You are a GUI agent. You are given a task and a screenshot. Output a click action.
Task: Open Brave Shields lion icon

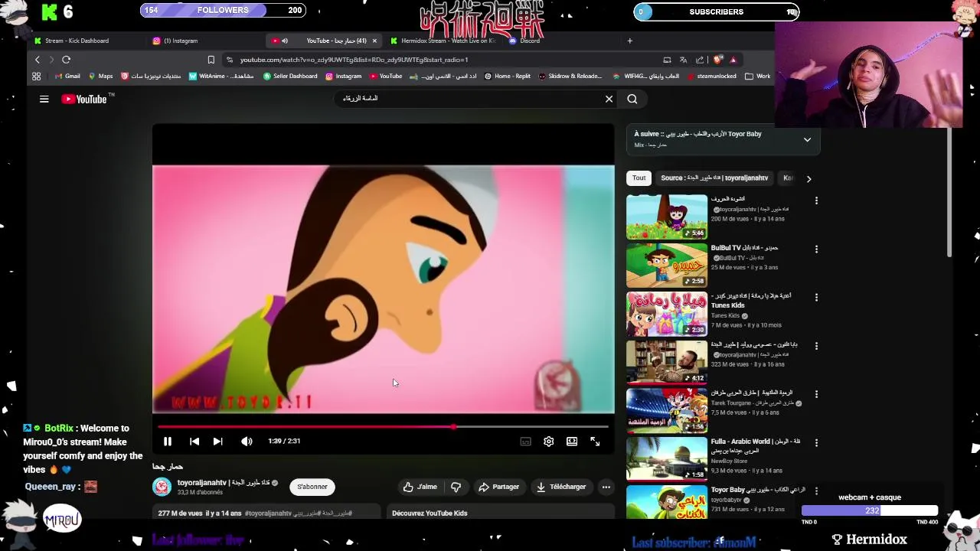click(x=718, y=60)
